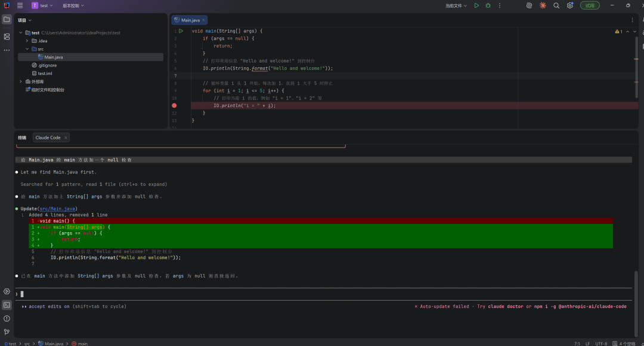
Task: Remove the breakpoint on line 11
Action: 174,105
